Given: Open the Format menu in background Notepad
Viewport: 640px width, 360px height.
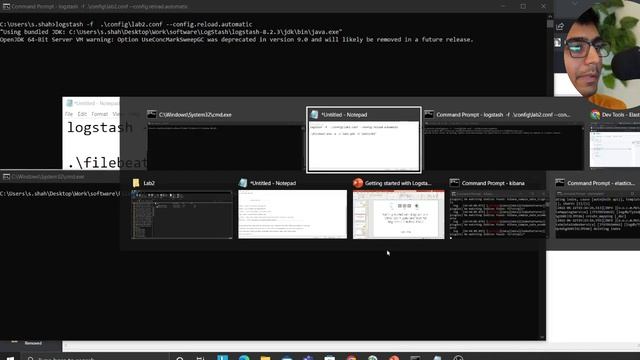Looking at the screenshot, I should click(100, 114).
